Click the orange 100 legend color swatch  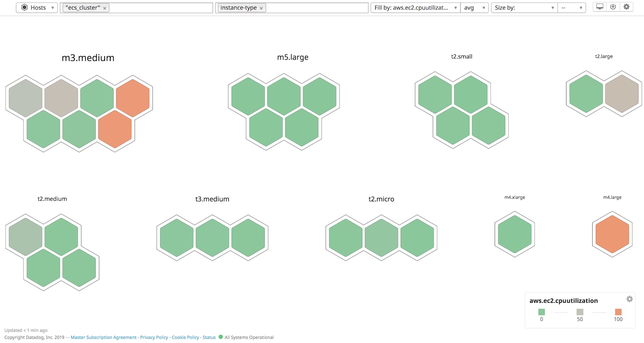click(618, 312)
